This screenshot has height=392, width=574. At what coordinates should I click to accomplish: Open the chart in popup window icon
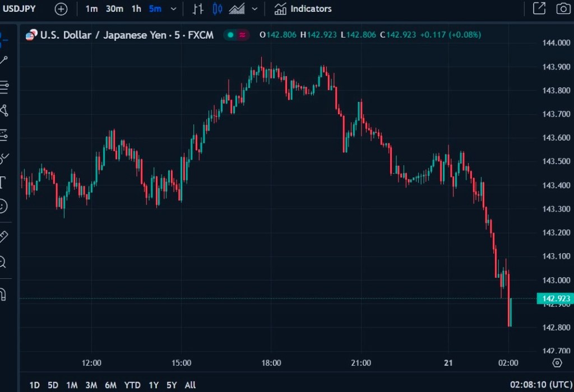click(x=539, y=8)
